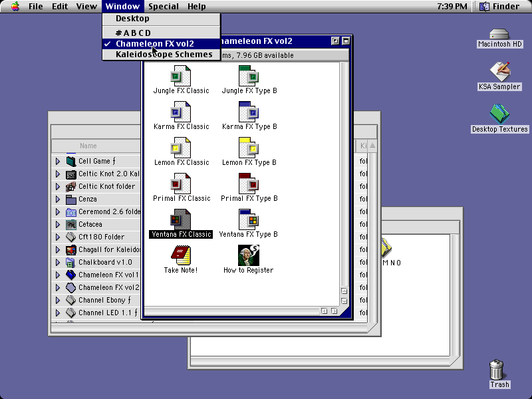Choose Kaleidoscope Schemes from Window menu
Viewport: 532px width, 399px height.
162,55
